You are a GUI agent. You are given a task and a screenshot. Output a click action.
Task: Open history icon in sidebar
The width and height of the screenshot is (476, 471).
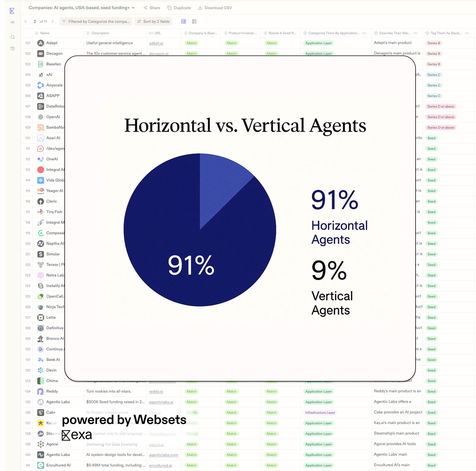pyautogui.click(x=13, y=48)
